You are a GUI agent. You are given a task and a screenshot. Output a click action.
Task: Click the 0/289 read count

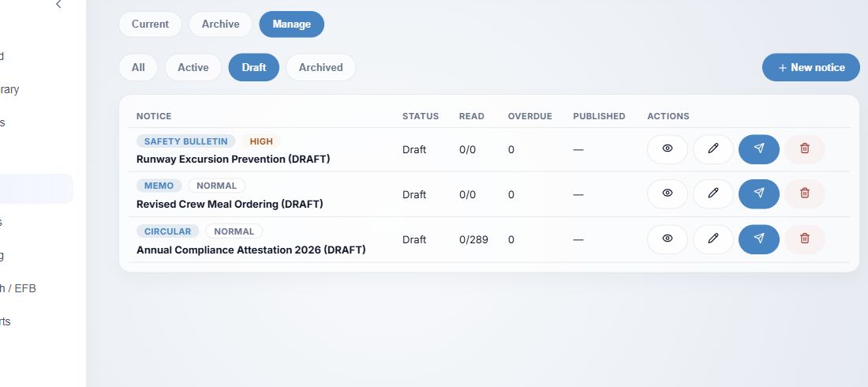tap(474, 239)
